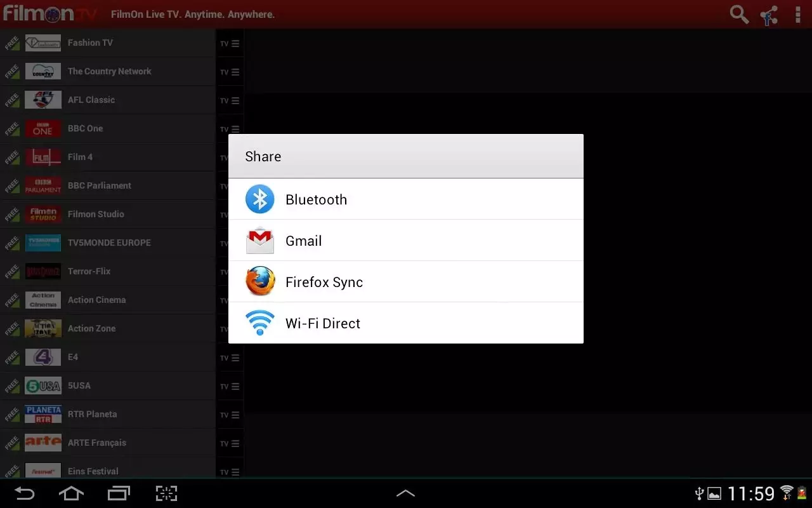Open the three-dot overflow menu

click(x=798, y=14)
